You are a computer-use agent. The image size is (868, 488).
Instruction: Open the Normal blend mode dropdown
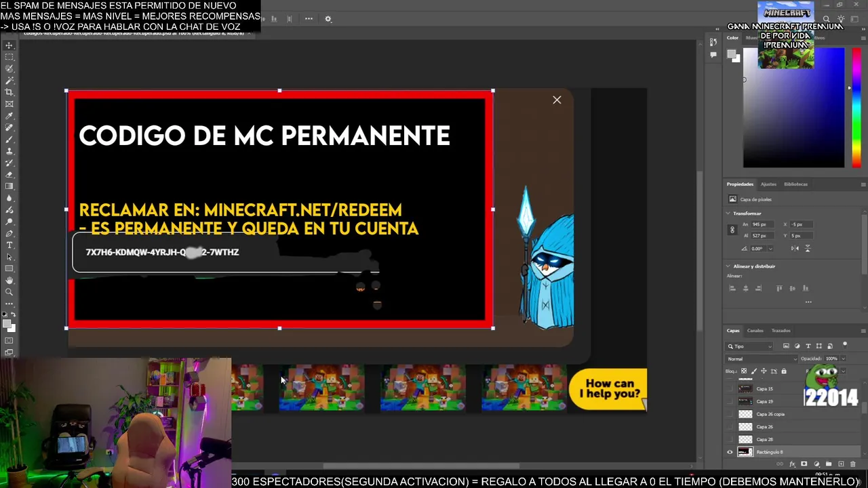[762, 359]
